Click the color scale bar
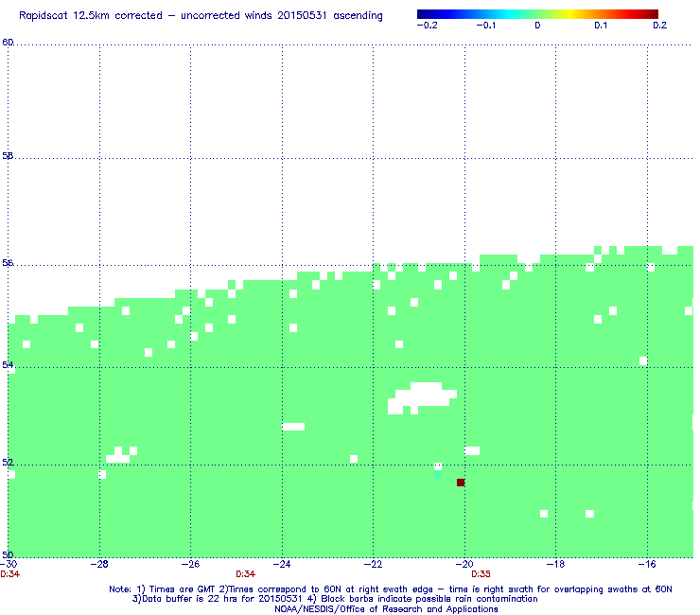Viewport: 700px width, 615px height. pos(537,14)
